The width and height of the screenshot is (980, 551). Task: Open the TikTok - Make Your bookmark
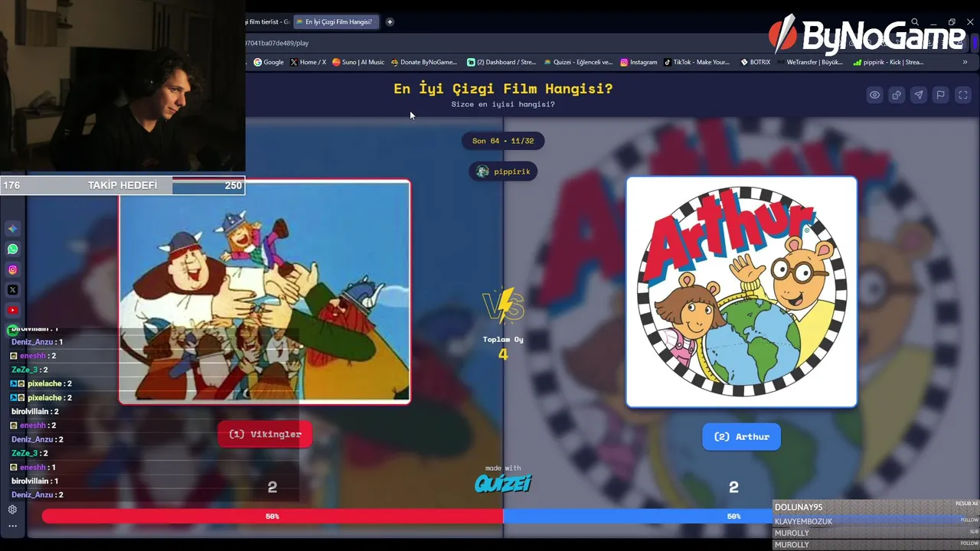697,62
